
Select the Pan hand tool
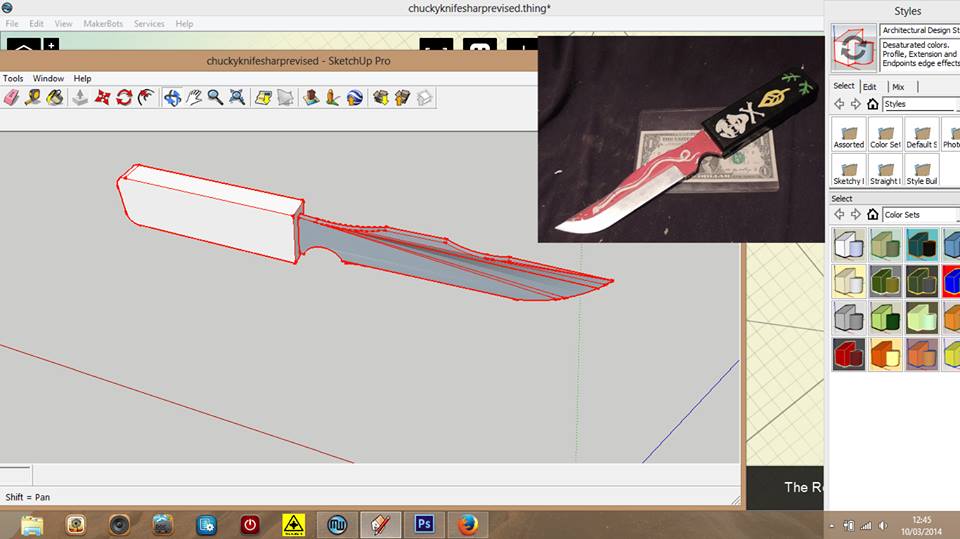click(194, 97)
